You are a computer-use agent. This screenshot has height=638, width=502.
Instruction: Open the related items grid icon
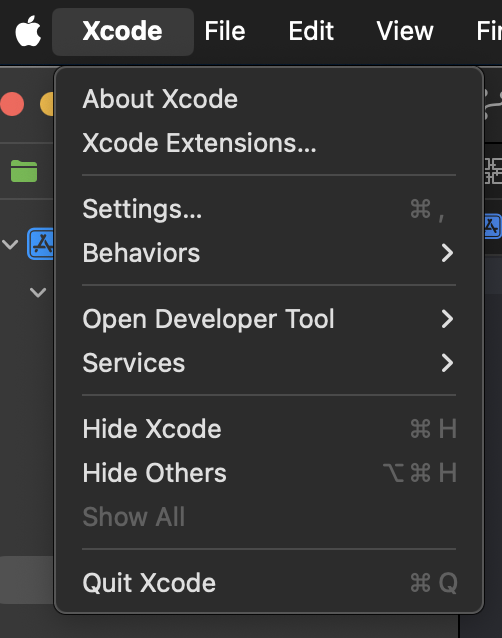tap(493, 171)
